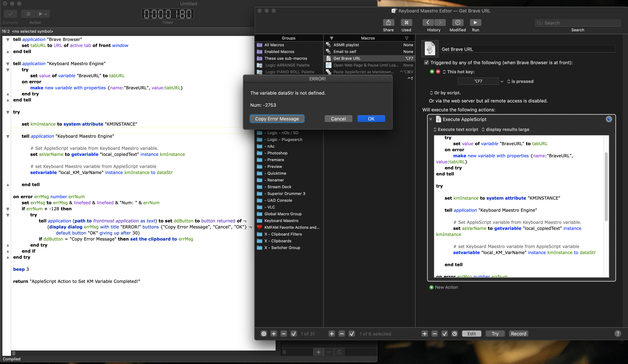Select the These use sub-macros group
The width and height of the screenshot is (628, 364).
pyautogui.click(x=289, y=58)
